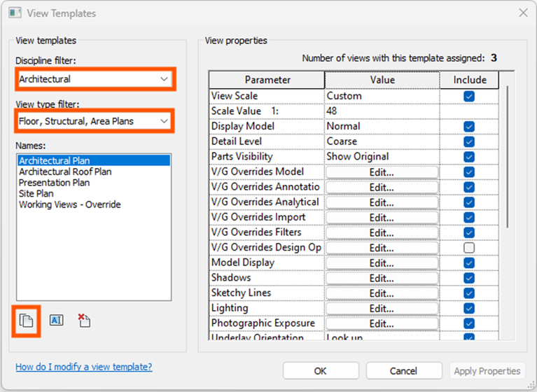Toggle Include checkbox for Model Display
Viewport: 537px width, 392px height.
coord(469,263)
